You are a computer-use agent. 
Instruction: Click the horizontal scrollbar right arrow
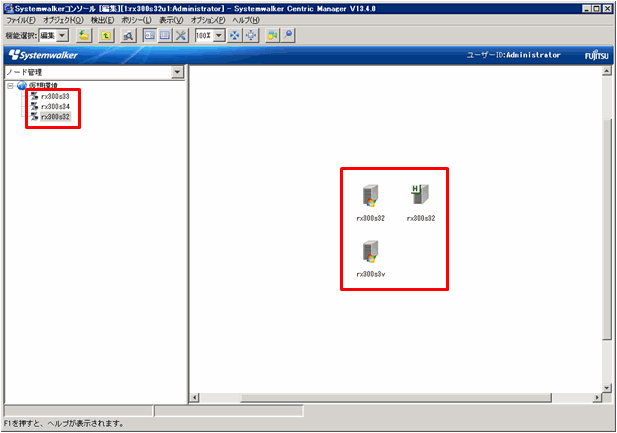(x=598, y=398)
